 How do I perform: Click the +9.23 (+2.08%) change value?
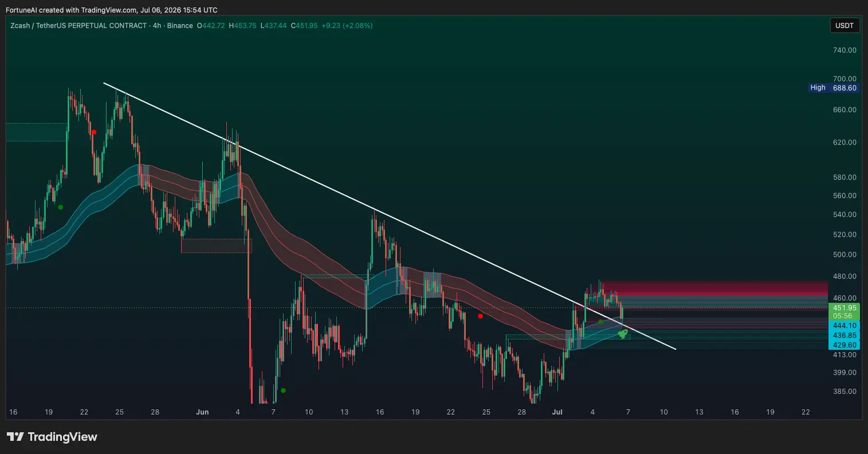point(347,26)
